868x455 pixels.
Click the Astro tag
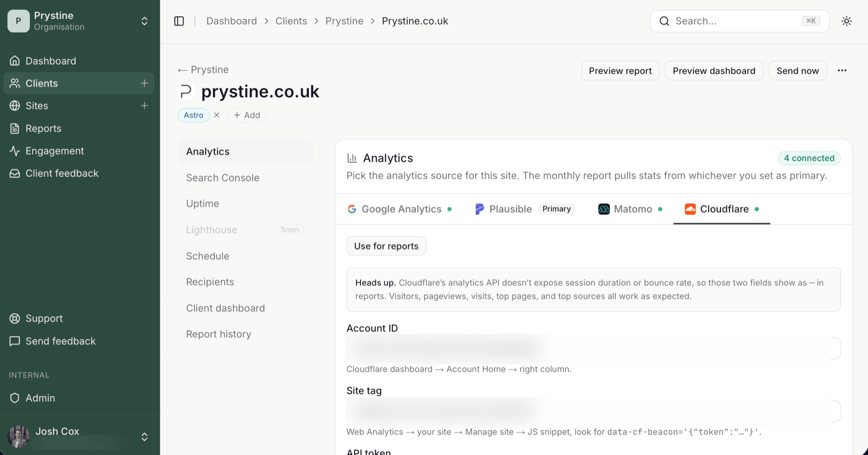194,115
